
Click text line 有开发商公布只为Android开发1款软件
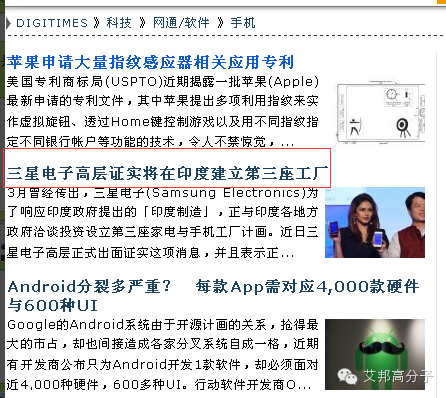[163, 365]
